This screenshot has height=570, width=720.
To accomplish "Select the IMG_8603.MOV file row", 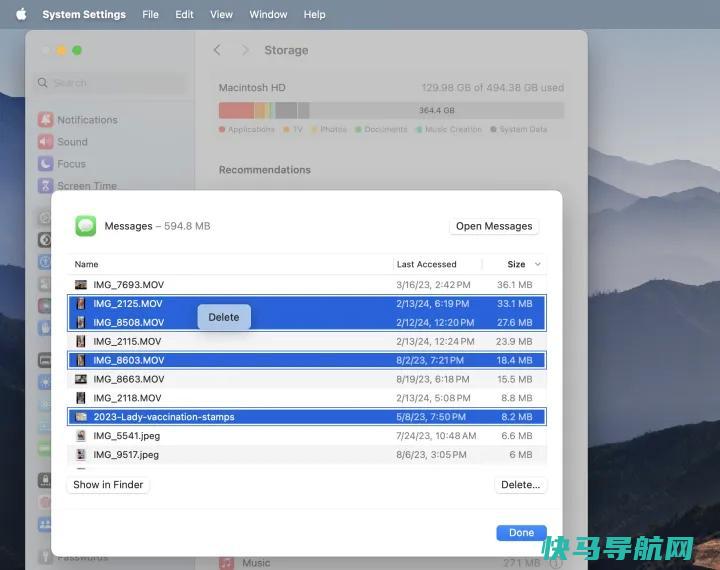I will 307,360.
